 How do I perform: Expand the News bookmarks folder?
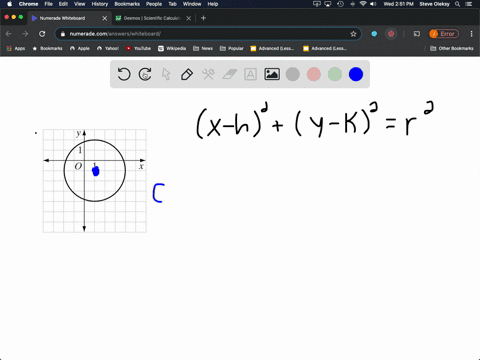[x=203, y=48]
